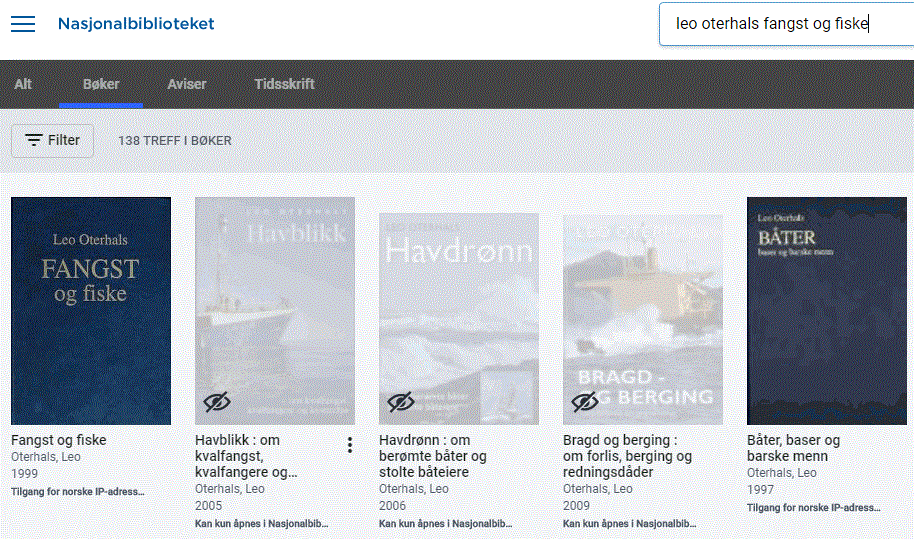Image resolution: width=914 pixels, height=539 pixels.
Task: Open the hamburger main menu
Action: 23,24
